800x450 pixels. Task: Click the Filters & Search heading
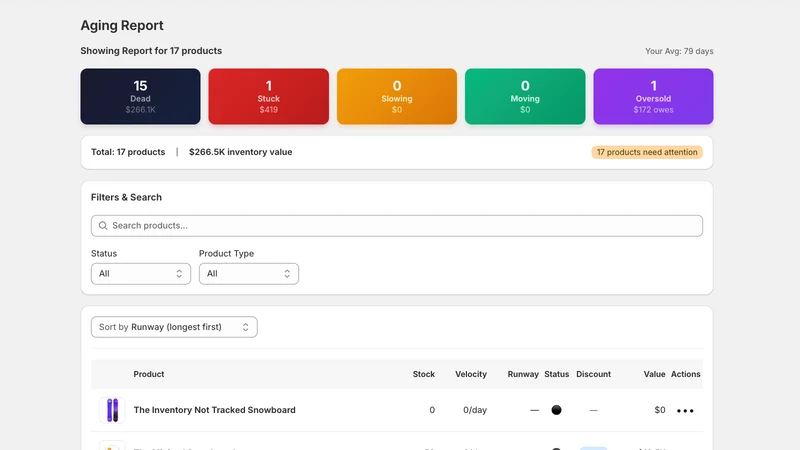[x=127, y=197]
